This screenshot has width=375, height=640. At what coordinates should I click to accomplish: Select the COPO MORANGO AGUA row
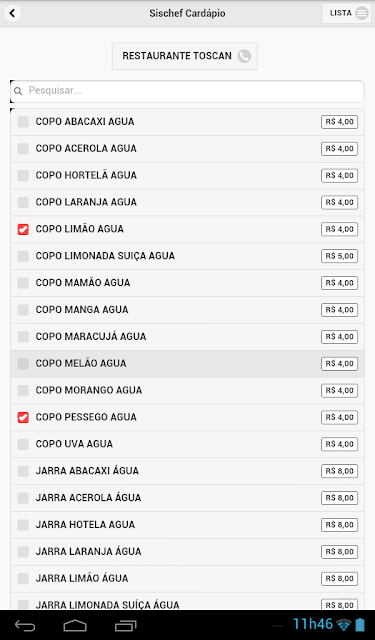pos(187,391)
